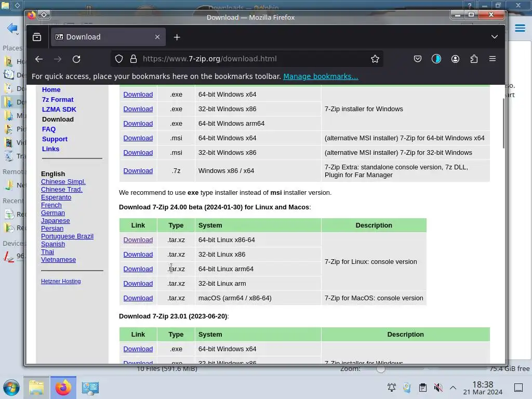Switch language to Thai
532x399 pixels.
pyautogui.click(x=47, y=252)
